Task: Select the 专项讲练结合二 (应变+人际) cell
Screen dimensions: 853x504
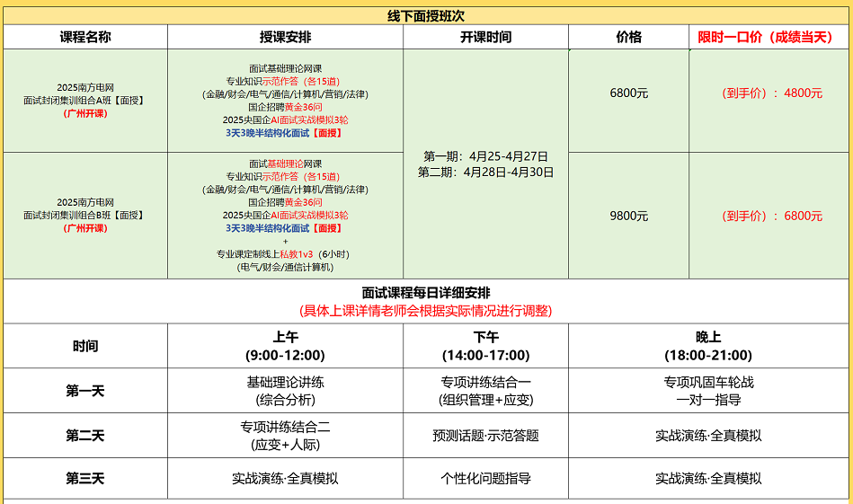Action: 285,435
